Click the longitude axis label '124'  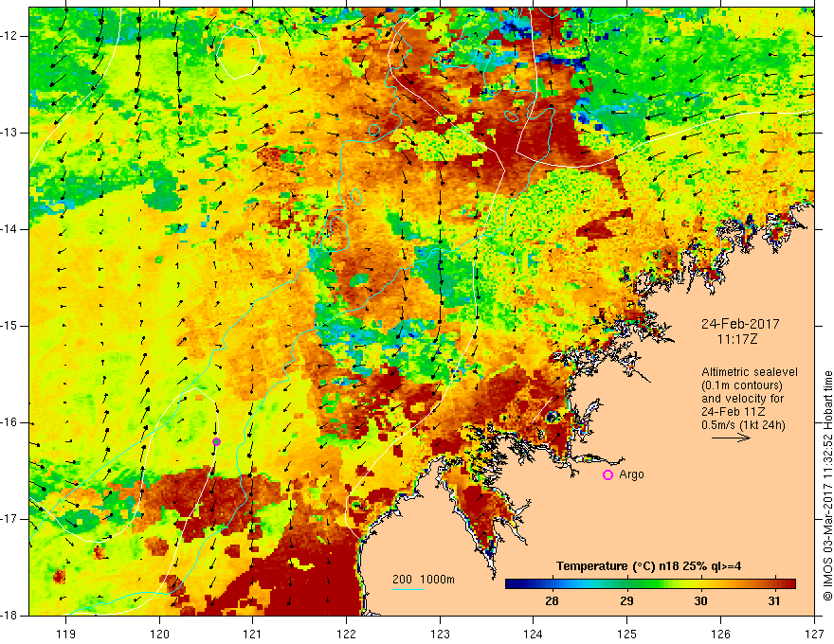tap(534, 634)
